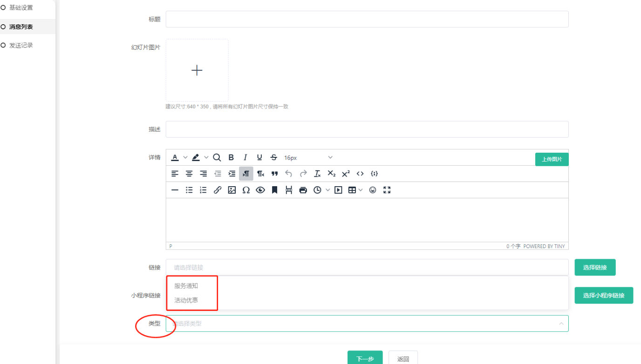This screenshot has width=641, height=364.
Task: Toggle left-to-right paragraph direction
Action: click(246, 174)
